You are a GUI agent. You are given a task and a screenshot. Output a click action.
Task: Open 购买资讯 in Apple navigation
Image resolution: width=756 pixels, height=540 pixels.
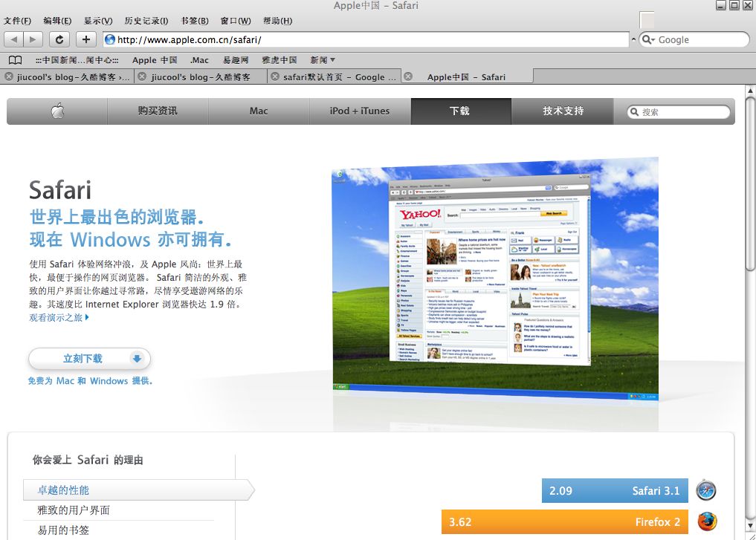[x=158, y=111]
